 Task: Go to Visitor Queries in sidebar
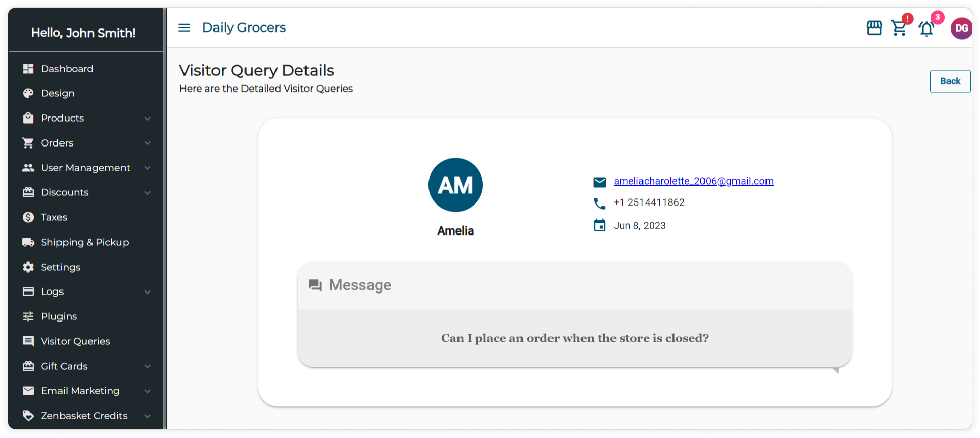(x=75, y=341)
